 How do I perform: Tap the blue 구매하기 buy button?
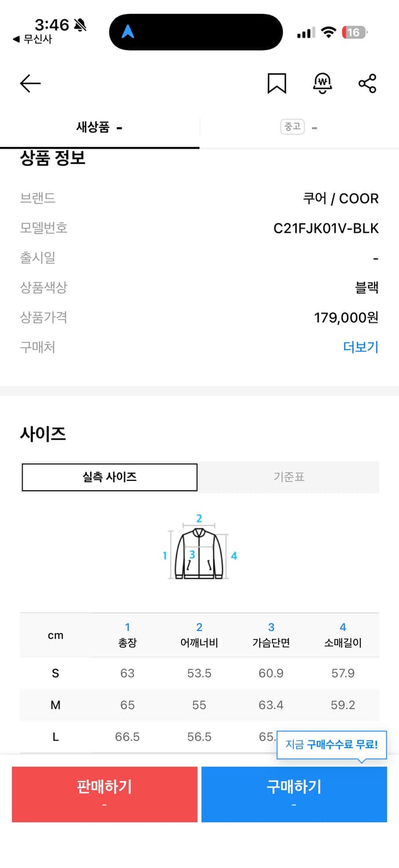click(x=294, y=794)
